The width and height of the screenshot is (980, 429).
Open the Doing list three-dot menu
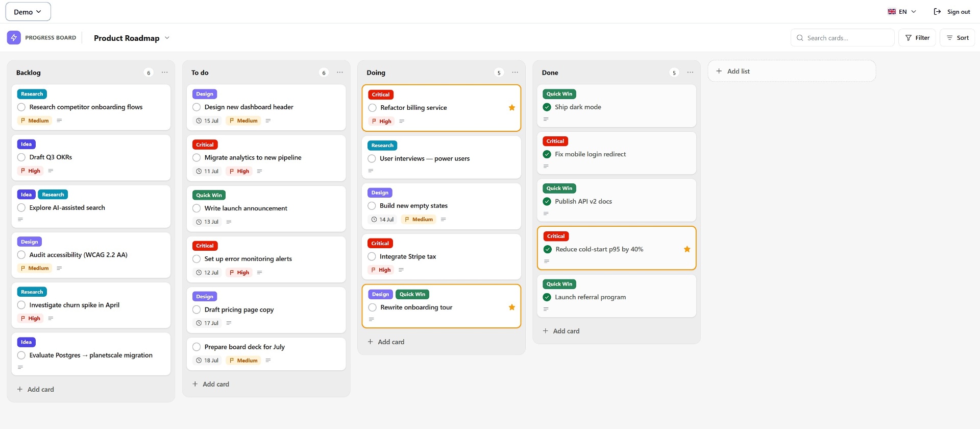515,73
